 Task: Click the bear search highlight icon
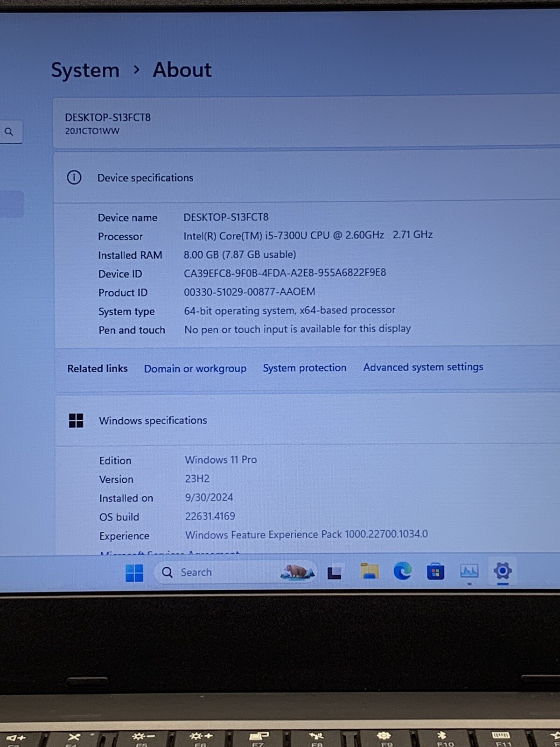pyautogui.click(x=297, y=571)
